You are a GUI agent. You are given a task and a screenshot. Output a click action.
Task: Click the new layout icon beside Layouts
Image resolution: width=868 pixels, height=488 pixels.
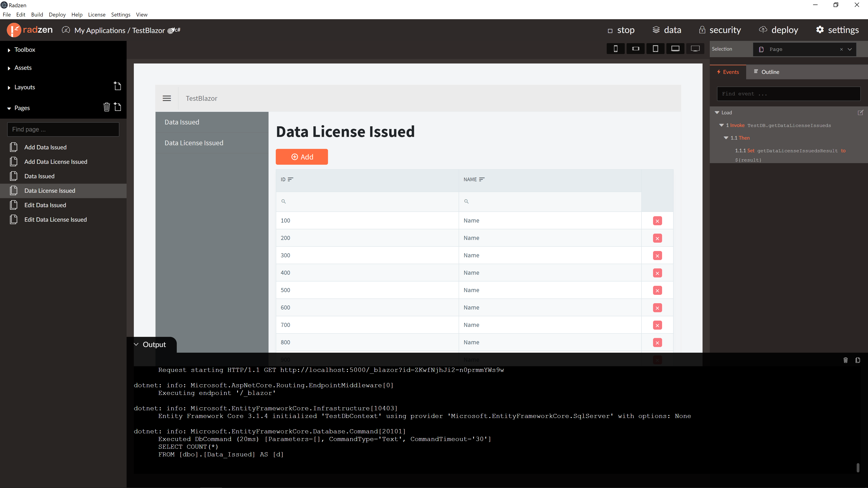[x=117, y=86]
